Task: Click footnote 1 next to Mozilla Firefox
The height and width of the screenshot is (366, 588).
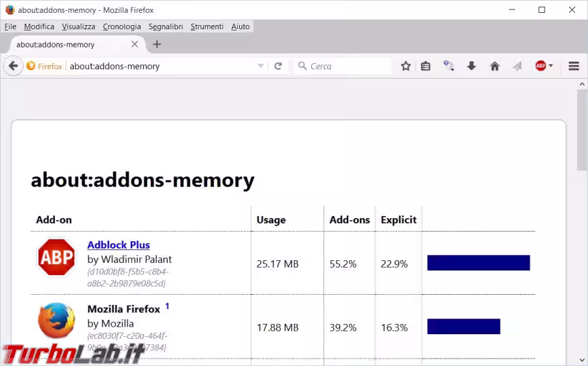Action: [167, 306]
